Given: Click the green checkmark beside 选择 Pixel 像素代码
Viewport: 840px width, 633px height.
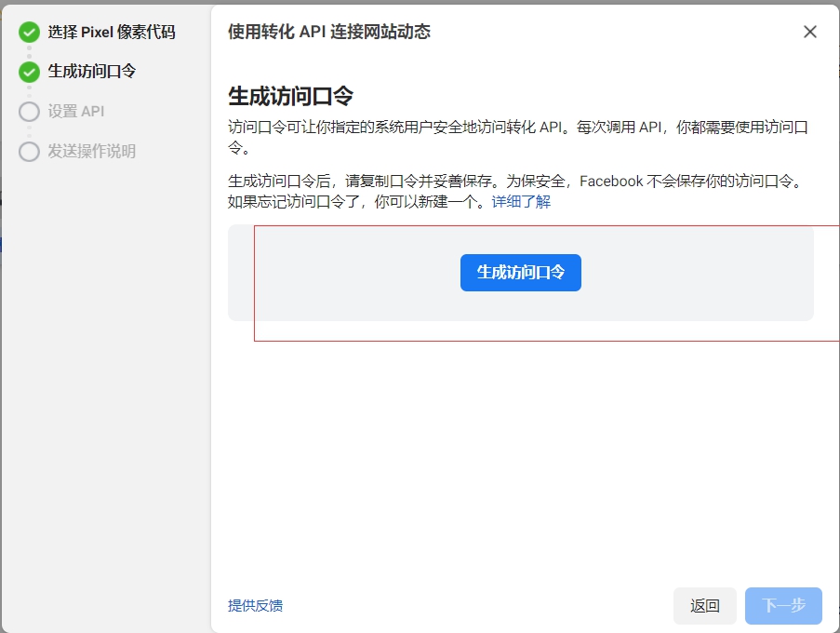Looking at the screenshot, I should click(29, 33).
